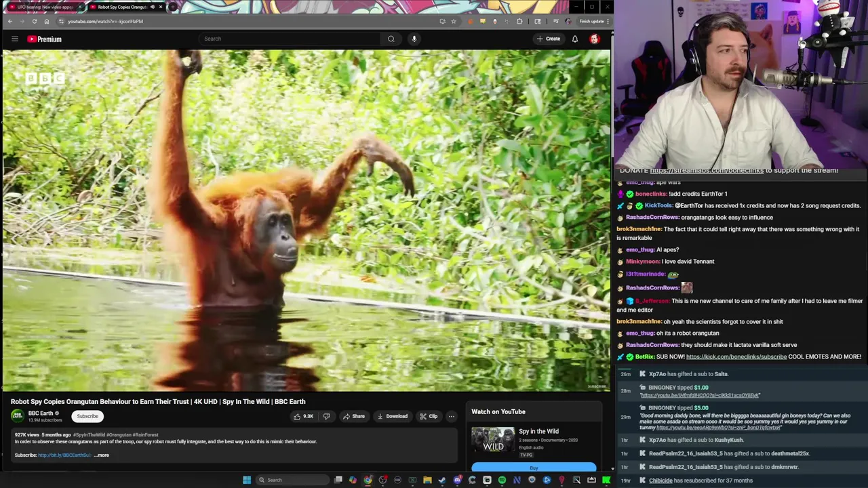Screen dimensions: 868x488
Task: Download the video
Action: (393, 416)
